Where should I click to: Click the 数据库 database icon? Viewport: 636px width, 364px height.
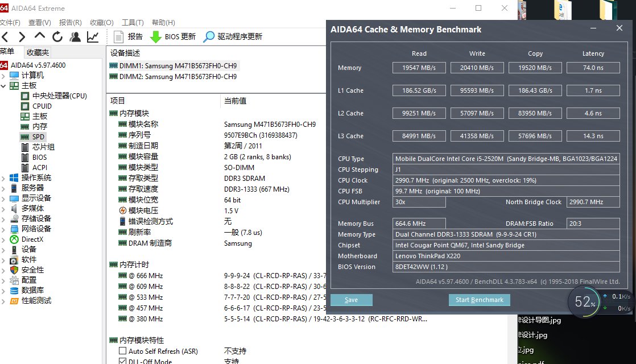coord(14,291)
